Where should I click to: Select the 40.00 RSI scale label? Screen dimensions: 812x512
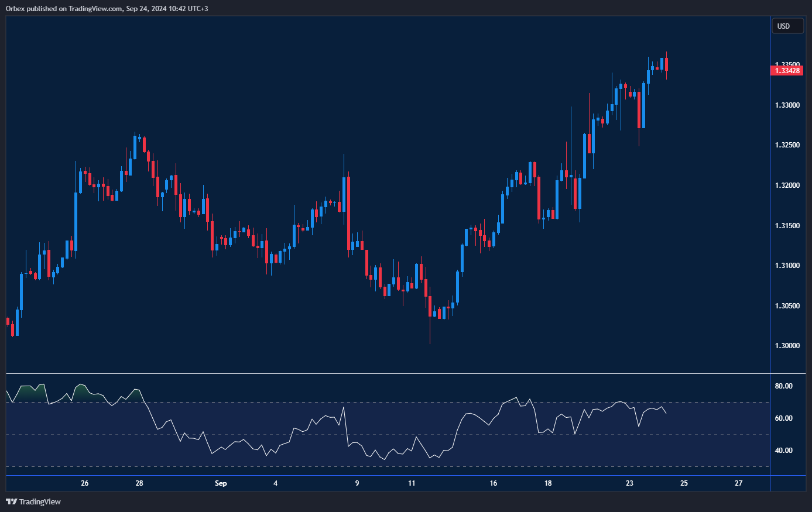(x=783, y=451)
